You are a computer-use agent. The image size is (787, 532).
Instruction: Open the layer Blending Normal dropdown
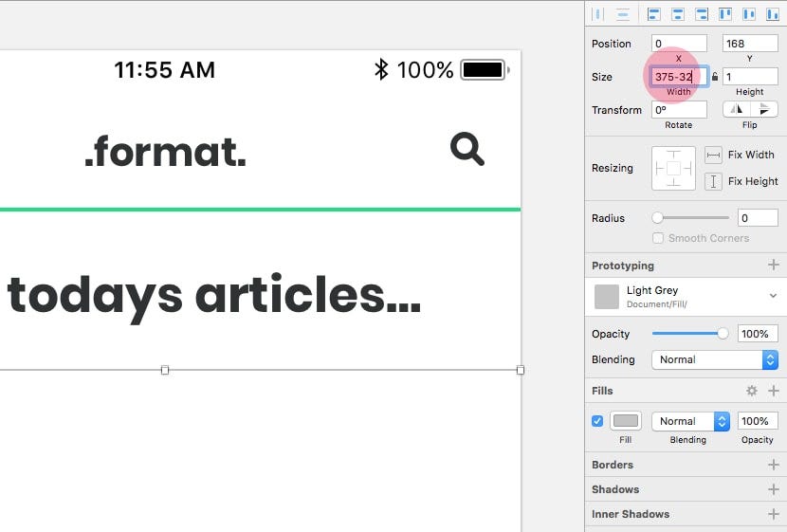point(715,359)
